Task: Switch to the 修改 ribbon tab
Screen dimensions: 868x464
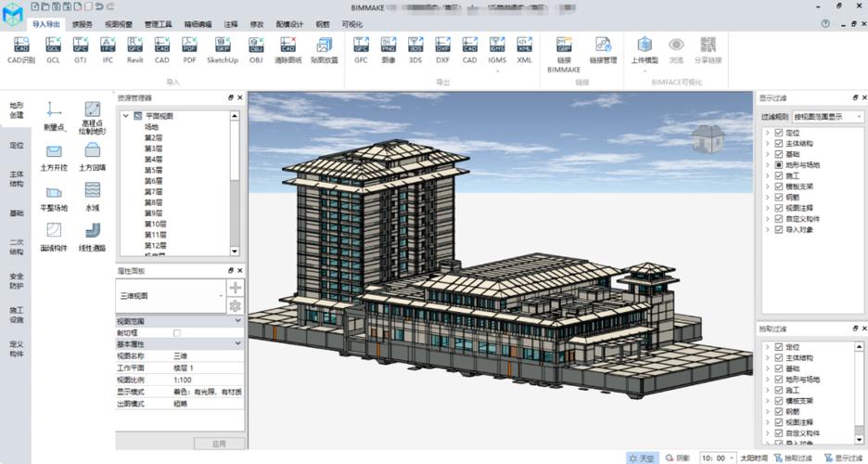Action: pyautogui.click(x=257, y=24)
